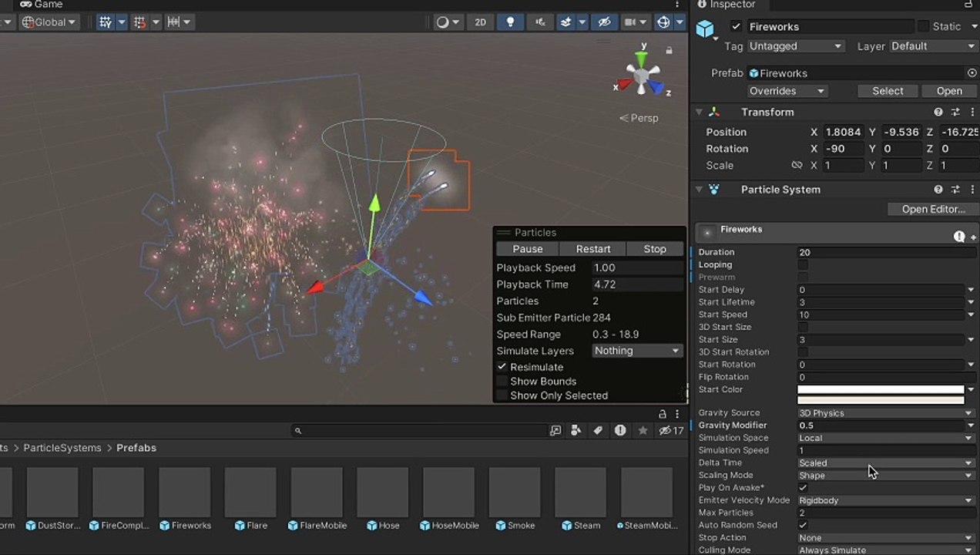
Task: Toggle the Fireworks object active checkbox
Action: tap(736, 26)
